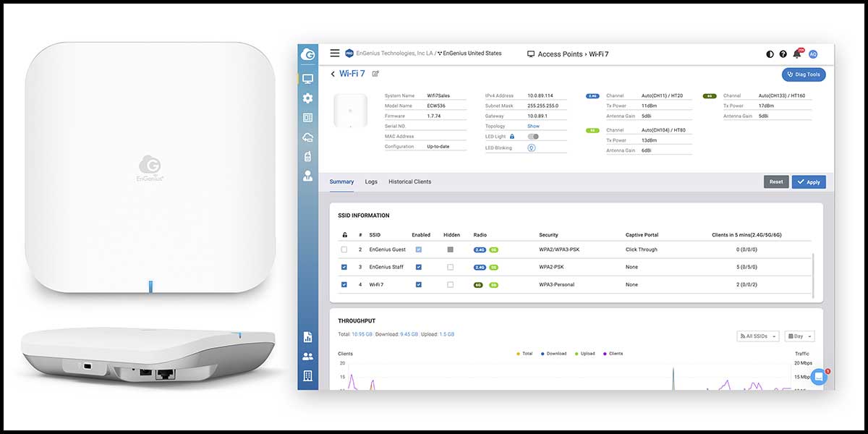Toggle the dark/light contrast theme icon
Image resolution: width=868 pixels, height=434 pixels.
[x=770, y=54]
